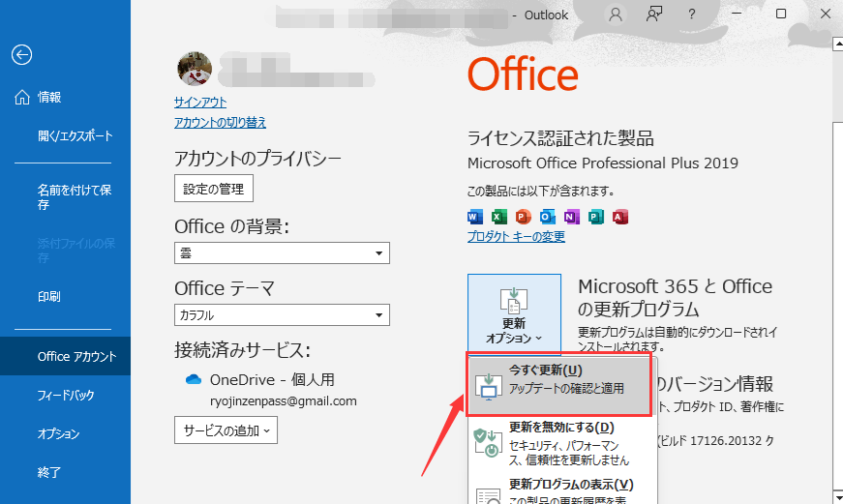Click the Microsoft 365 と Office の更新プログラム heading

coord(675,298)
